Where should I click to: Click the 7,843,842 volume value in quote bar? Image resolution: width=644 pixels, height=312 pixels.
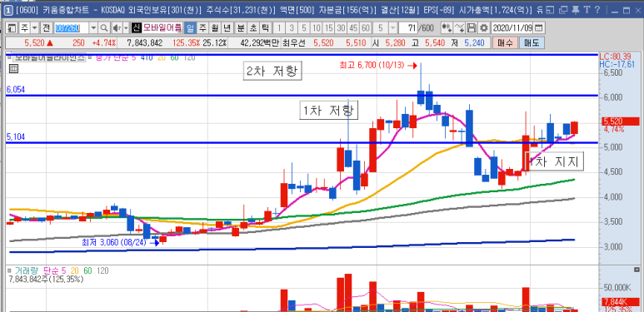click(x=145, y=42)
